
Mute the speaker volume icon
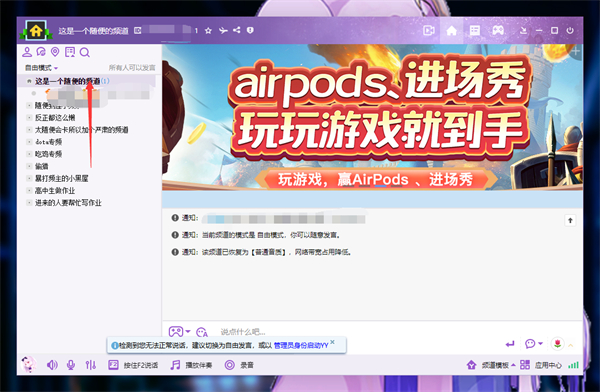(x=52, y=365)
